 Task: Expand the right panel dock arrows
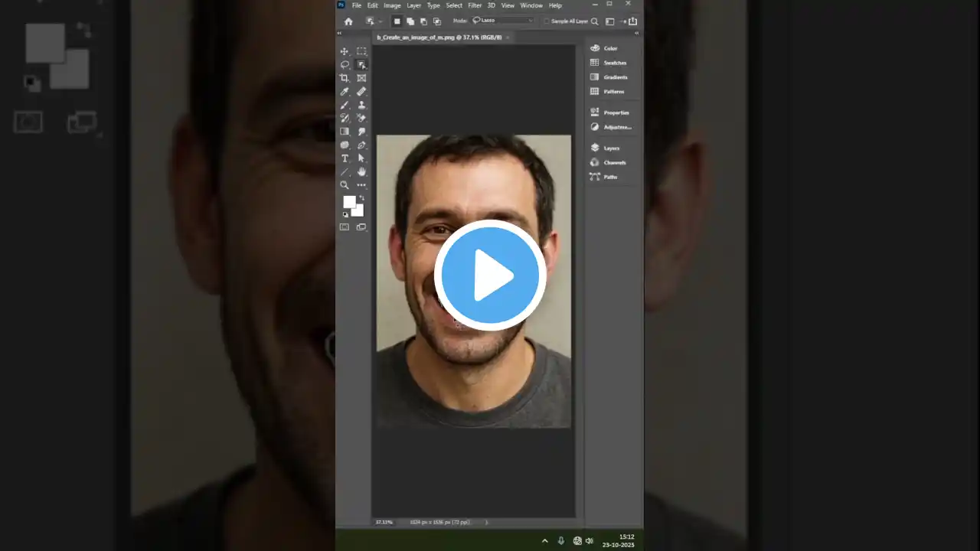pyautogui.click(x=635, y=33)
